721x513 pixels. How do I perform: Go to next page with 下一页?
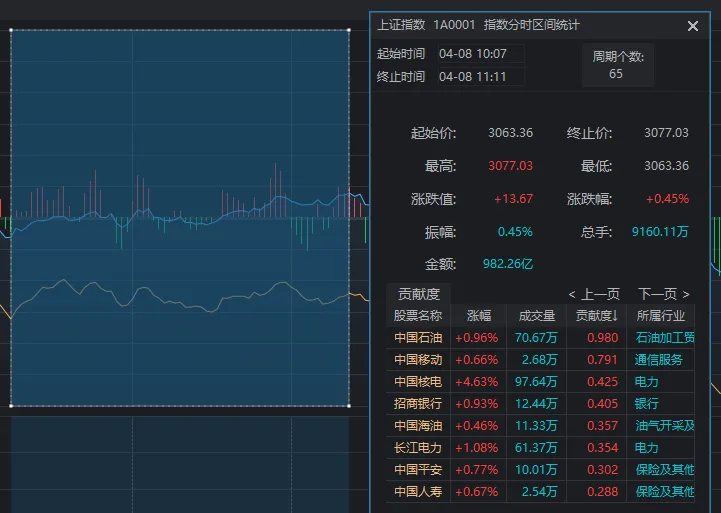coord(664,294)
